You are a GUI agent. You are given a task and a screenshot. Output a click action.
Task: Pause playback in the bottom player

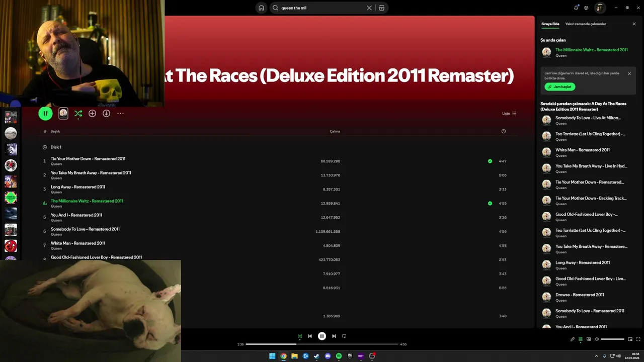tap(322, 336)
